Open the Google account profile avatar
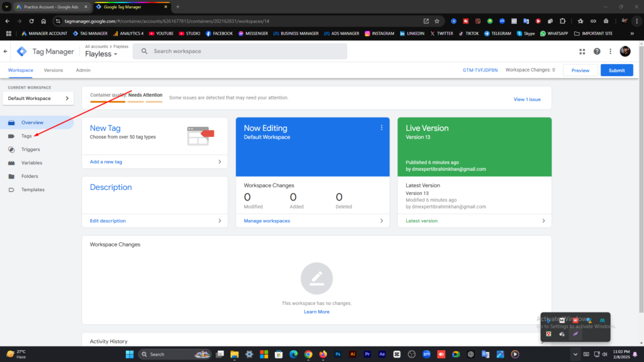 pos(625,52)
